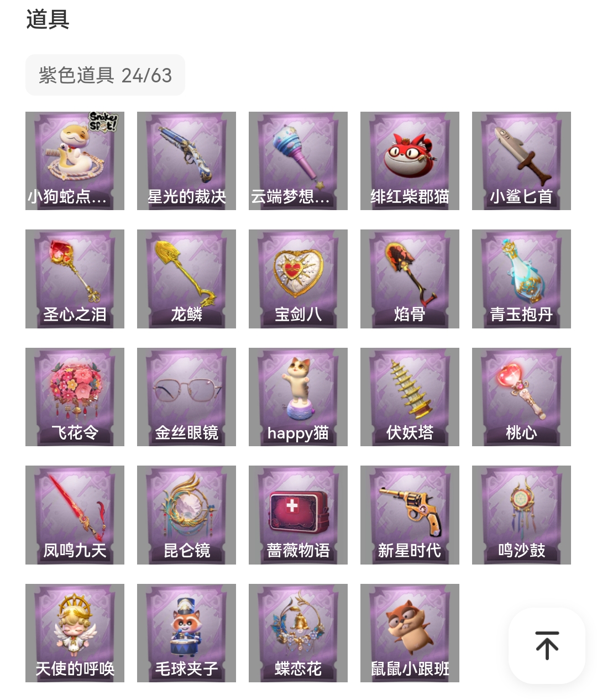Screen dimensions: 597x700
Task: Choose the 伏妖塔 pagoda item
Action: pos(410,397)
